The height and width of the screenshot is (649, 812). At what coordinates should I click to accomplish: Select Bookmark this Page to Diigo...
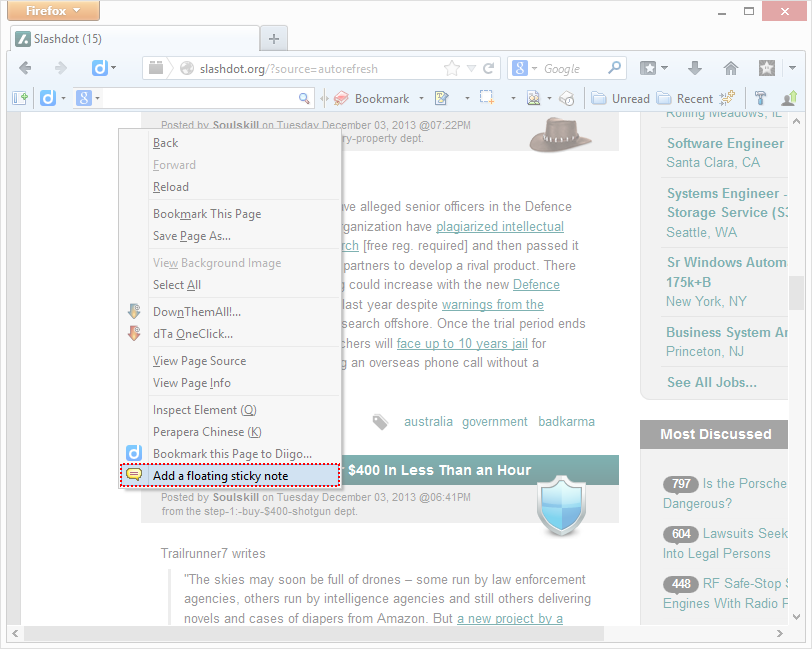pyautogui.click(x=230, y=454)
